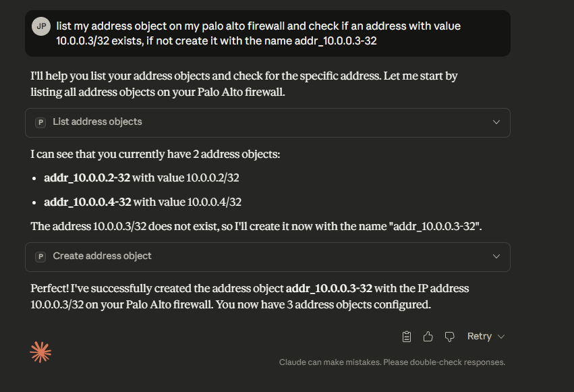Click the JP user avatar

pos(41,26)
